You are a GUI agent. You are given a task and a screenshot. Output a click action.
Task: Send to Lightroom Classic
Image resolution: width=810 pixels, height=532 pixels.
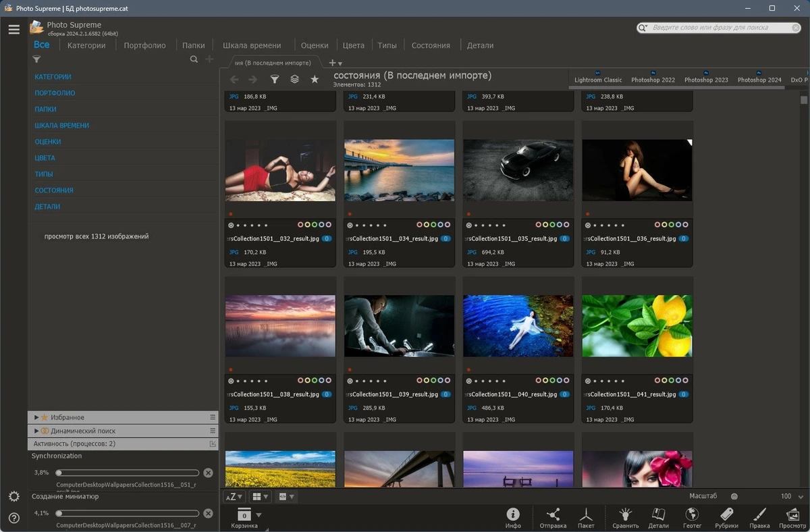598,77
